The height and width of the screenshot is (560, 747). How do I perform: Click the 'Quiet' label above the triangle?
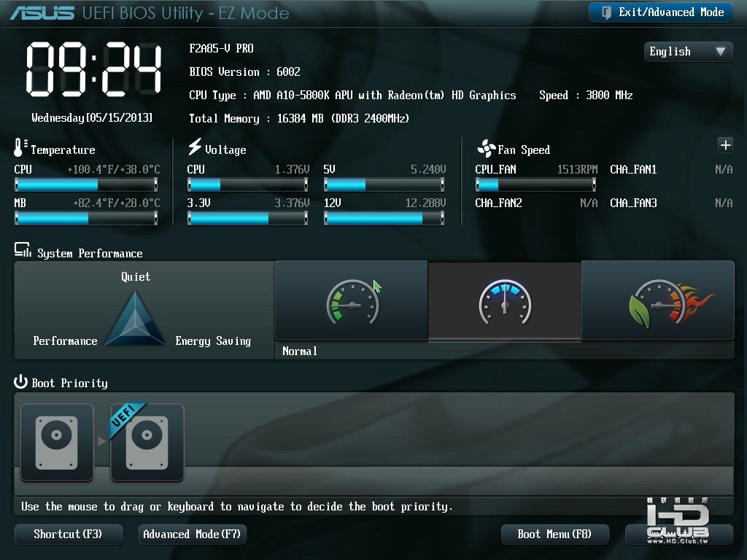coord(136,276)
